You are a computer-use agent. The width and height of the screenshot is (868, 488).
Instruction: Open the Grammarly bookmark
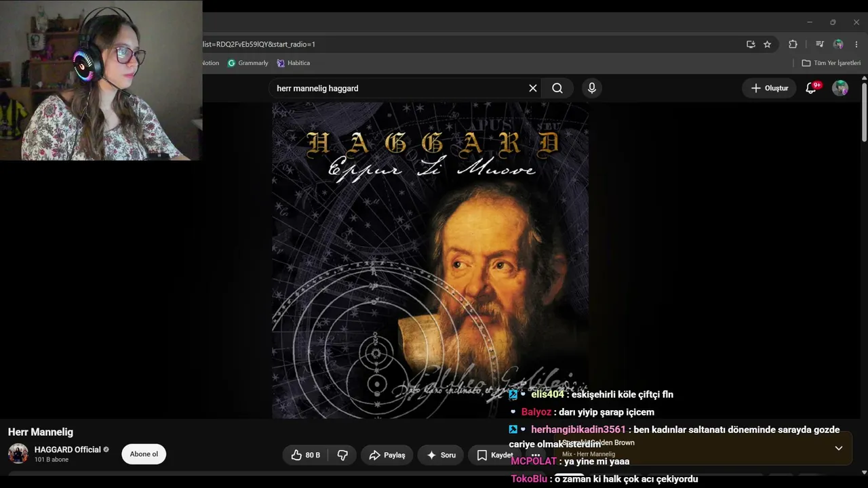point(248,63)
